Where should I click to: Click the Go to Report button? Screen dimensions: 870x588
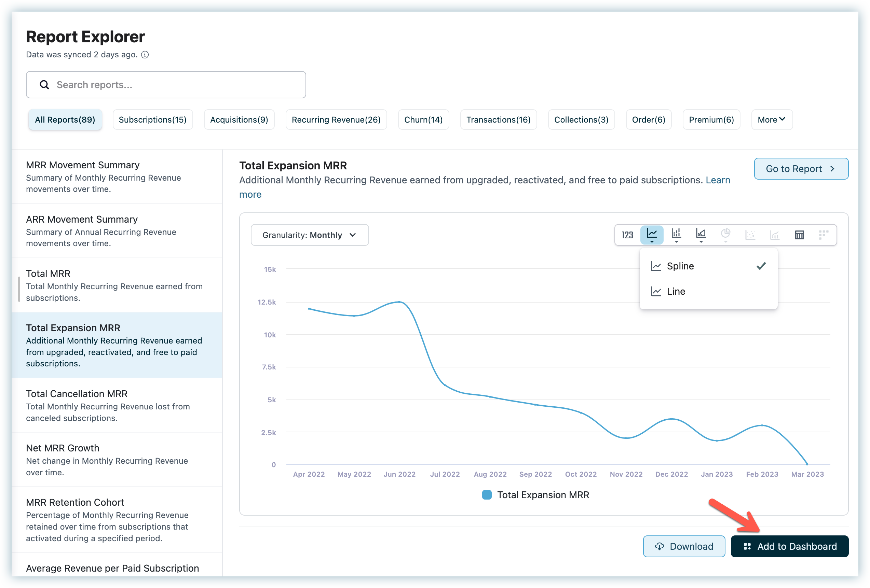coord(801,169)
